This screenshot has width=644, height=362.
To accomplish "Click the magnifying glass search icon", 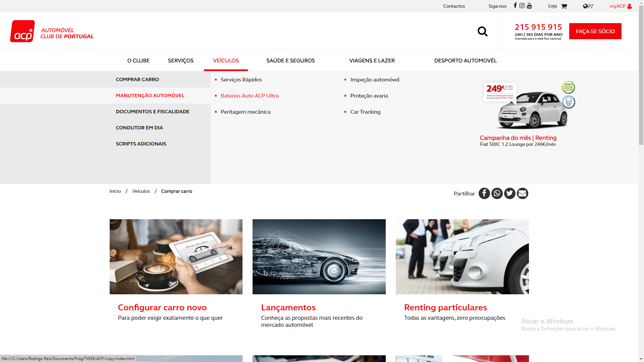I will tap(482, 31).
